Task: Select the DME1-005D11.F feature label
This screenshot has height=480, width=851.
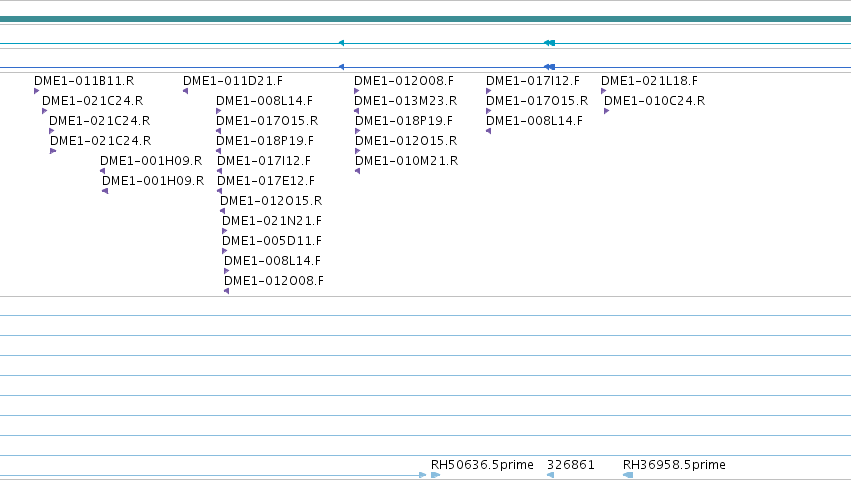Action: [272, 241]
